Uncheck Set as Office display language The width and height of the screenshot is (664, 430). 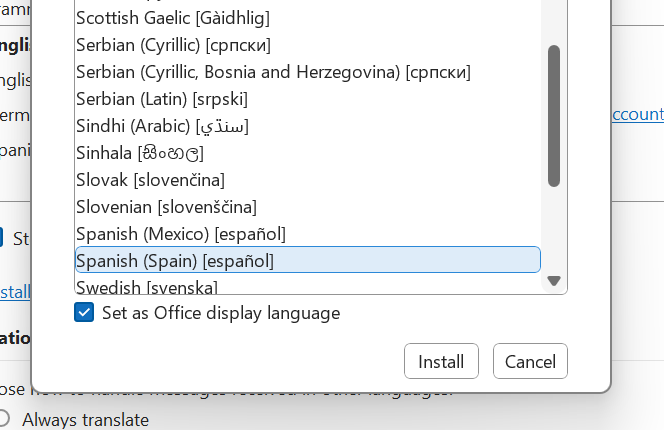84,313
